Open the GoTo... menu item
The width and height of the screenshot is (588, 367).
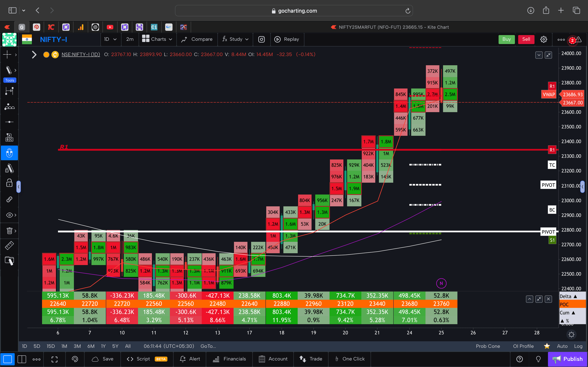[x=208, y=346]
